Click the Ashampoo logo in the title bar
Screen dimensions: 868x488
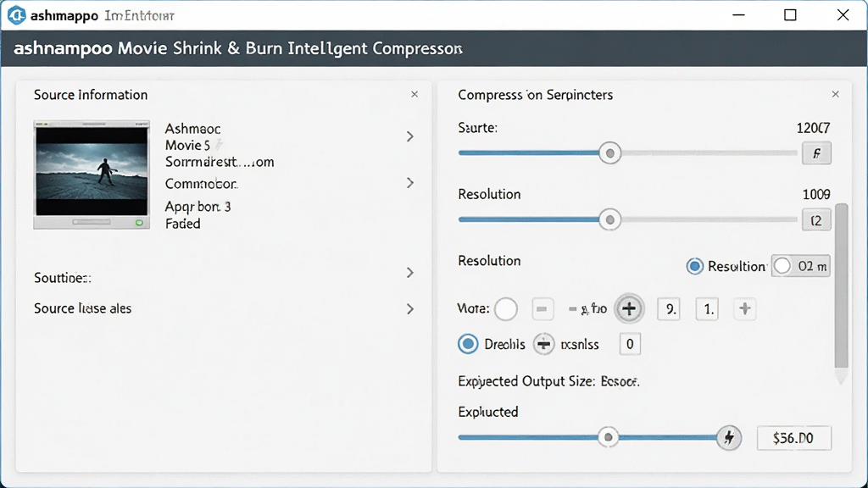coord(17,15)
